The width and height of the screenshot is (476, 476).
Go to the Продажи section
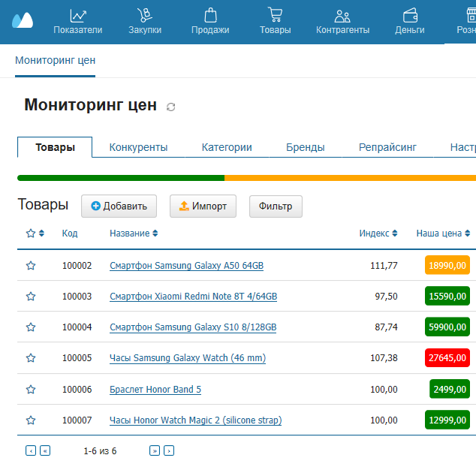pos(210,21)
